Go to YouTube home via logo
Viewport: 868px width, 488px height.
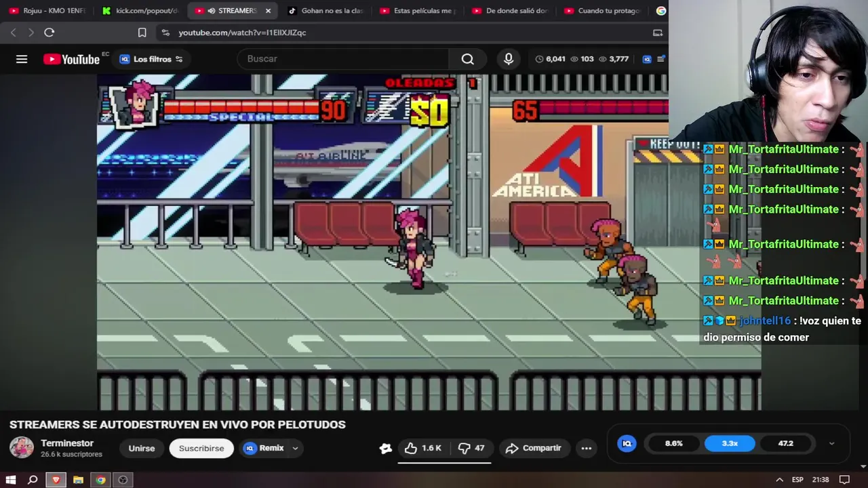pos(72,59)
